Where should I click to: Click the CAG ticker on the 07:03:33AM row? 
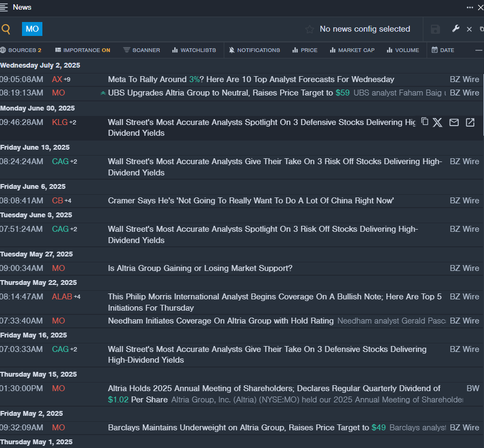click(x=60, y=349)
